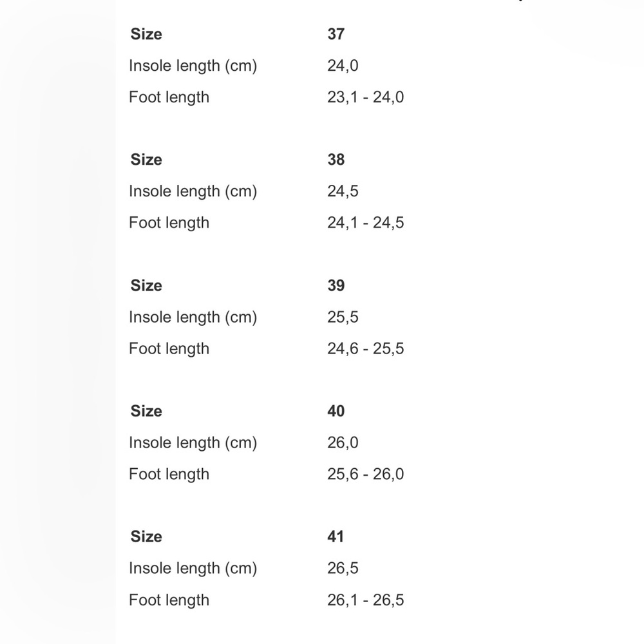Image resolution: width=644 pixels, height=644 pixels.
Task: Click Insole length (cm) label for size 38
Action: coord(193,192)
